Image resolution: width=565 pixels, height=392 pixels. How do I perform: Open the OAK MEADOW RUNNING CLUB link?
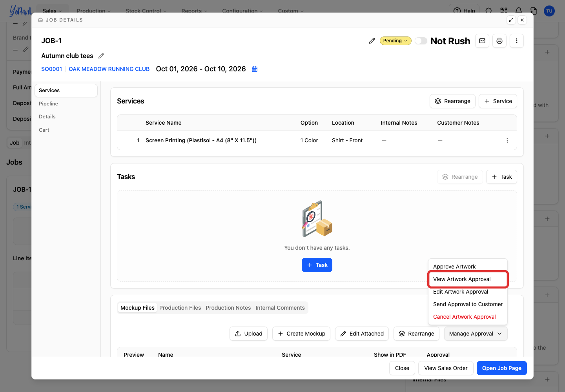point(109,69)
